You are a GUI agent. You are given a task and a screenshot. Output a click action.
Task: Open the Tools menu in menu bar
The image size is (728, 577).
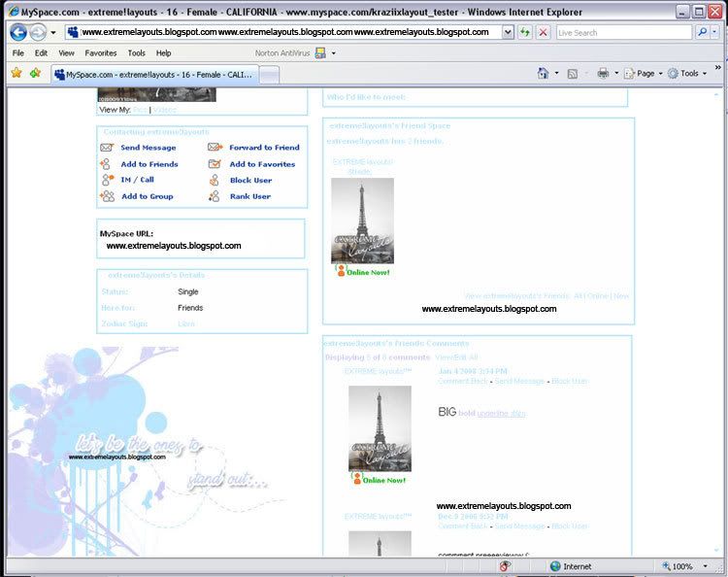click(137, 53)
